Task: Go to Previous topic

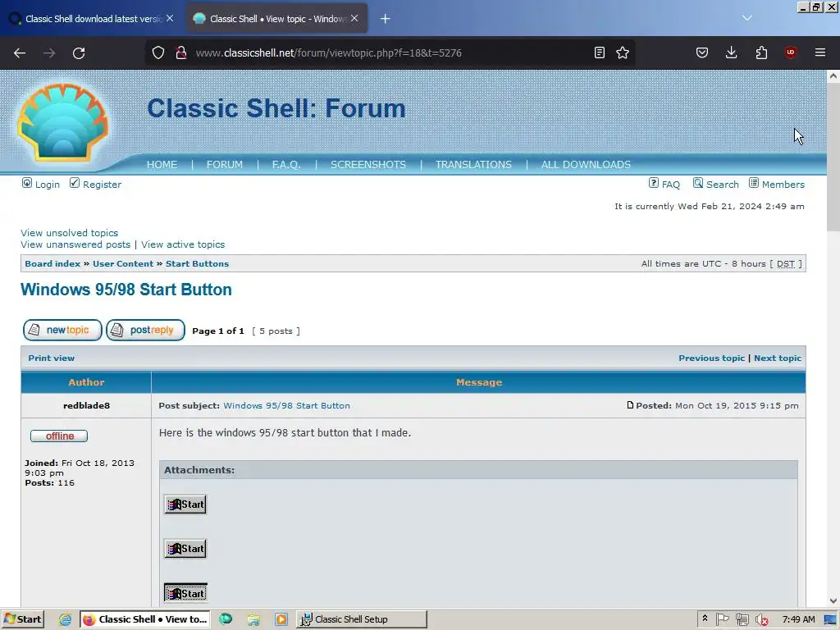Action: [711, 358]
